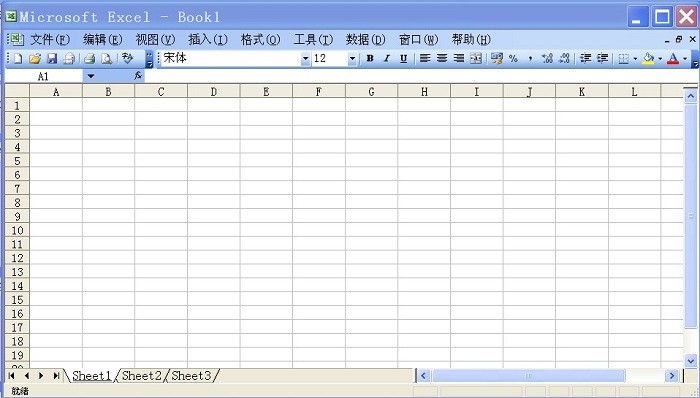
Task: Select row 7 header
Action: tap(17, 189)
